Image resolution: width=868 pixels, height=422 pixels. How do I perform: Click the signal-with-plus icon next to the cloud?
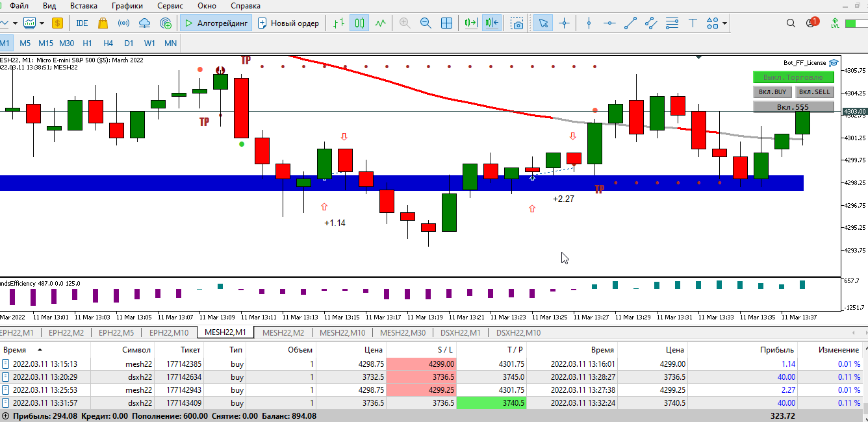[166, 23]
